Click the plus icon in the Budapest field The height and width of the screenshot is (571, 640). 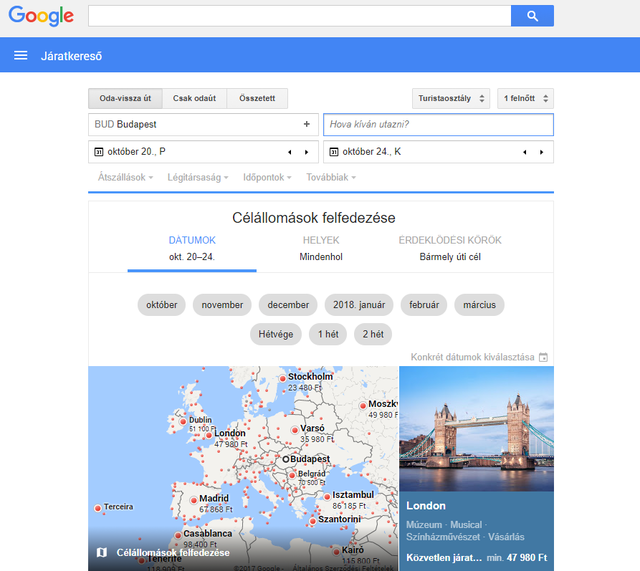(x=307, y=124)
